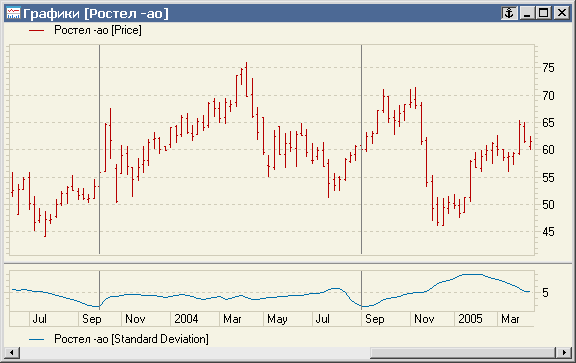This screenshot has width=576, height=363.
Task: Click the Ростел -ao [Standard Deviation] legend label
Action: 131,339
